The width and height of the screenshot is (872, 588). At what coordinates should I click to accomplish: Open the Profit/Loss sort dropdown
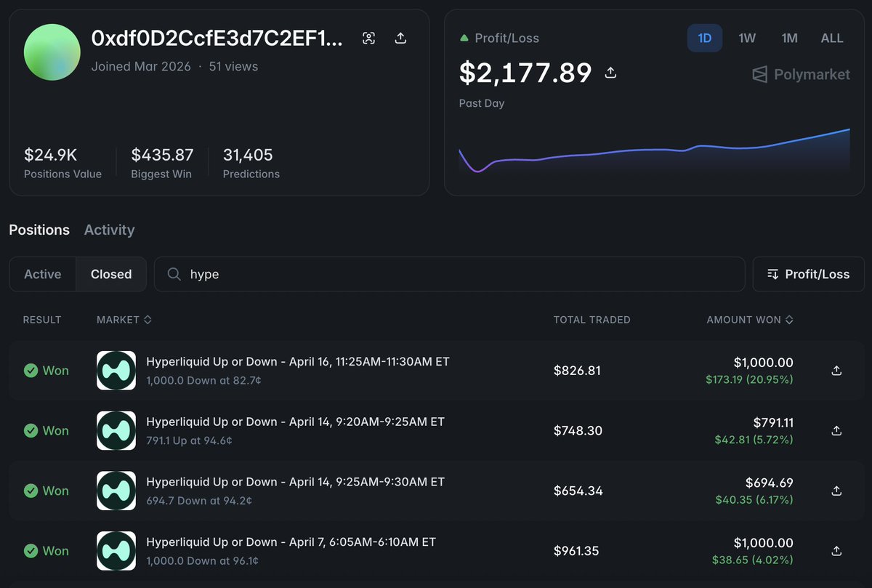point(808,274)
